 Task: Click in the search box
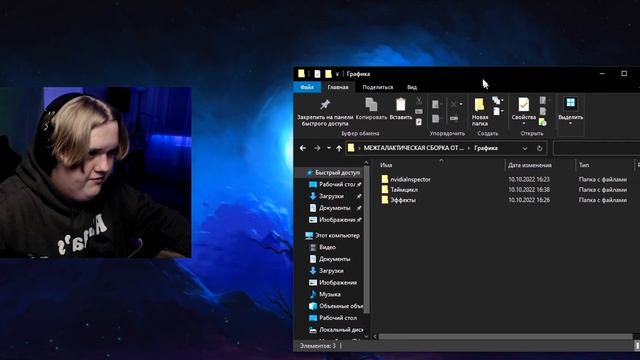click(x=596, y=148)
